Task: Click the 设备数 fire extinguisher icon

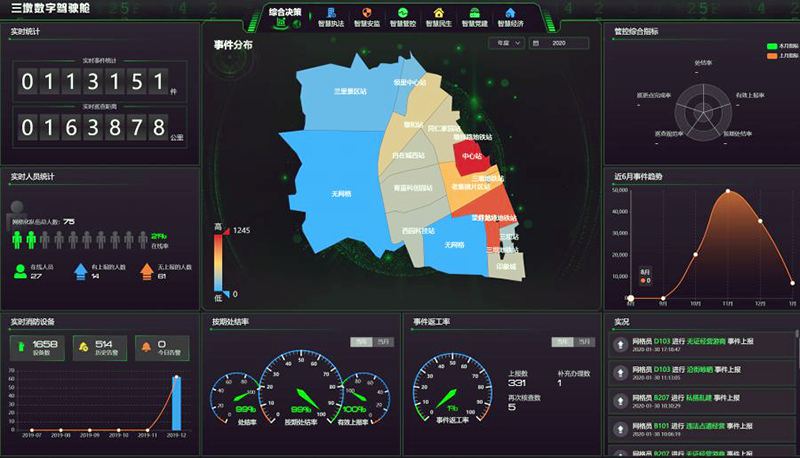Action: pyautogui.click(x=22, y=347)
